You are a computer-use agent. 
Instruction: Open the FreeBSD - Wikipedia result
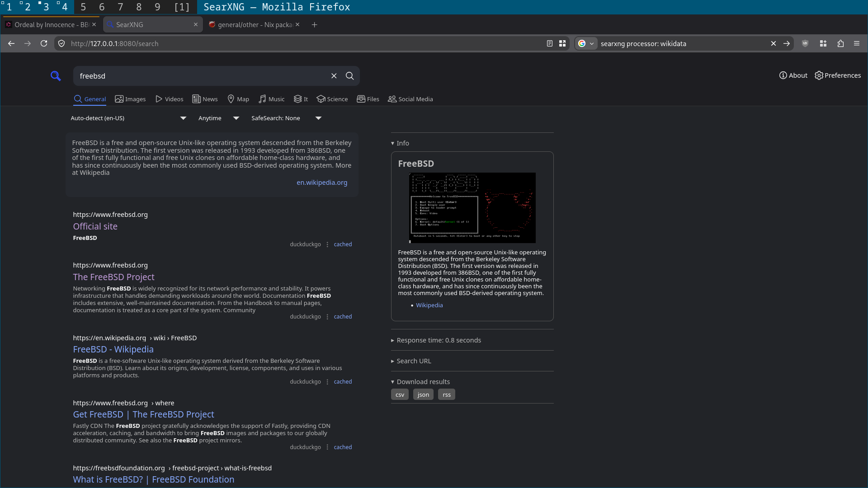point(113,349)
